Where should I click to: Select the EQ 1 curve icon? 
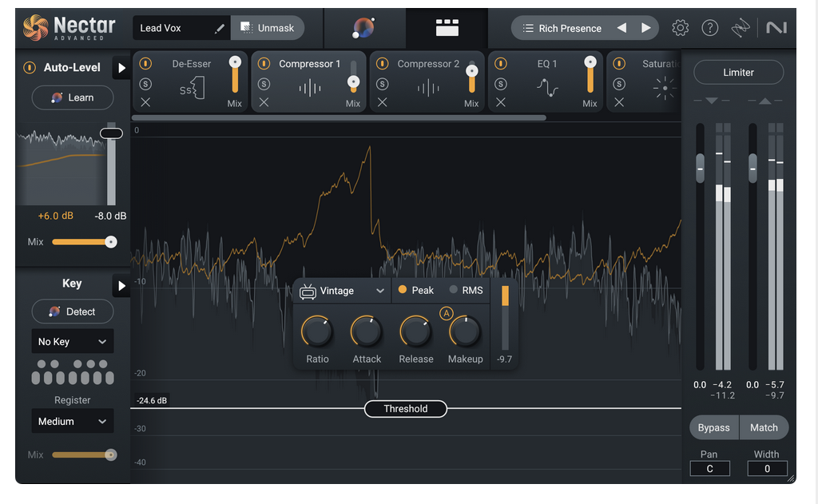tap(547, 88)
